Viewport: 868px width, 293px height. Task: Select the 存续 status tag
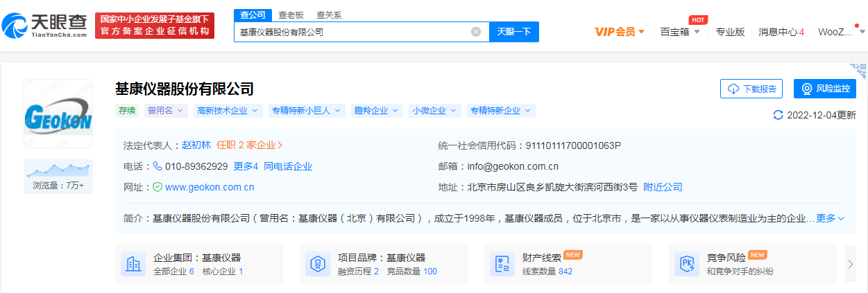click(x=126, y=111)
